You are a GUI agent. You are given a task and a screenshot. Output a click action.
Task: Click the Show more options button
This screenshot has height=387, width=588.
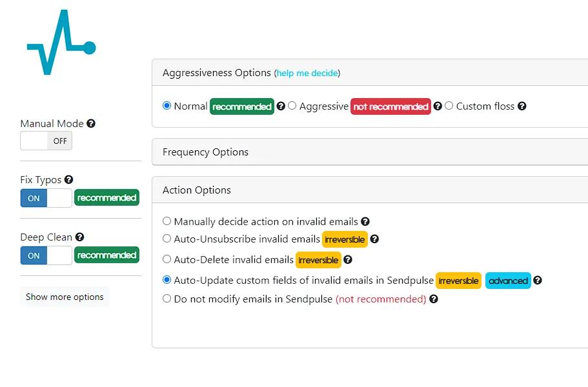coord(65,297)
